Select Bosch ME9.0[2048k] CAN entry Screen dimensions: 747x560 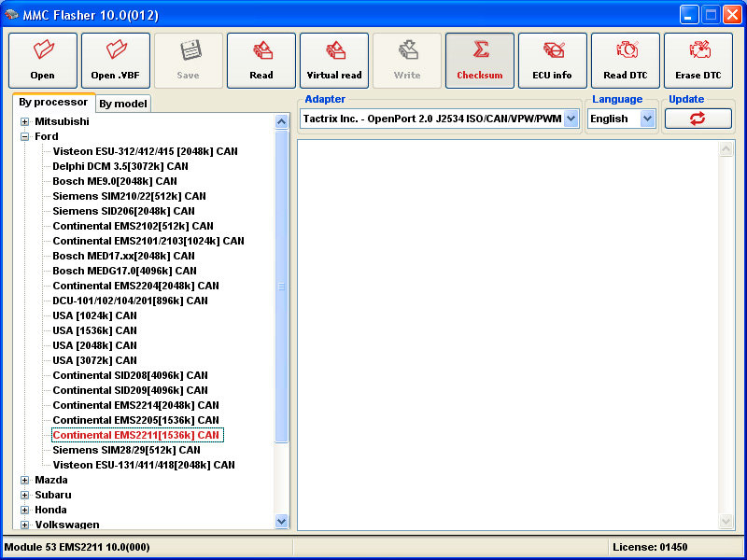[x=115, y=181]
